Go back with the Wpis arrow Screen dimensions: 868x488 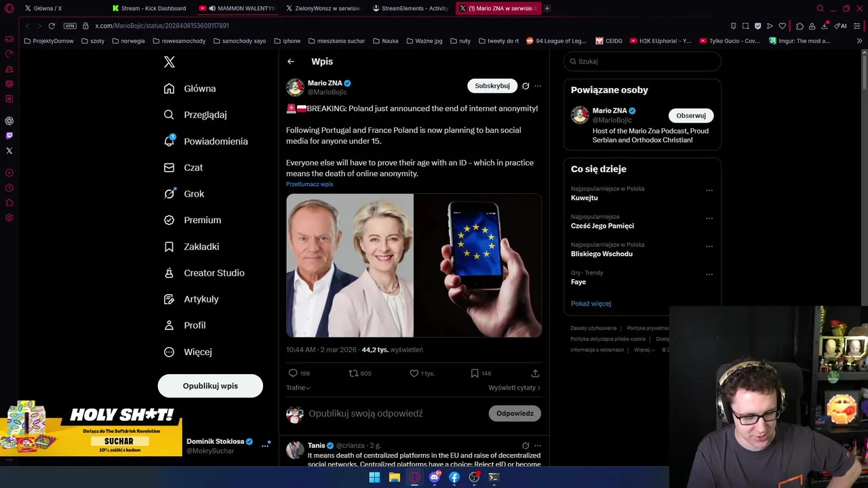click(290, 62)
